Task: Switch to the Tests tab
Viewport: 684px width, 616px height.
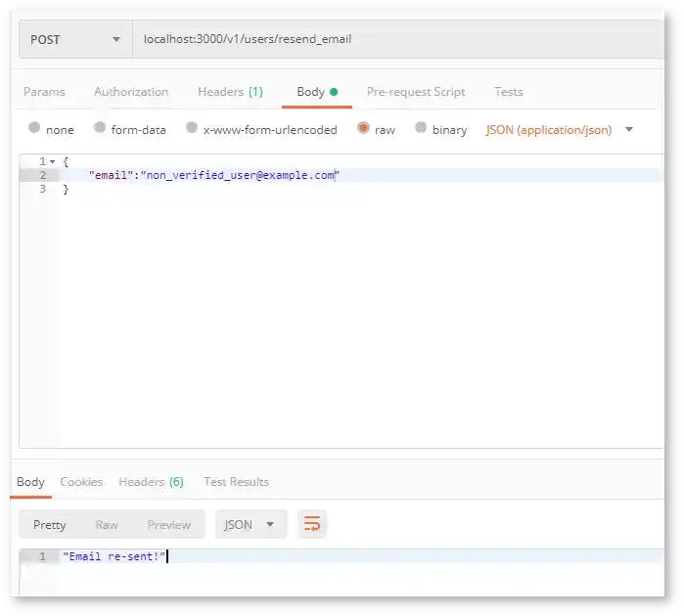Action: click(x=509, y=92)
